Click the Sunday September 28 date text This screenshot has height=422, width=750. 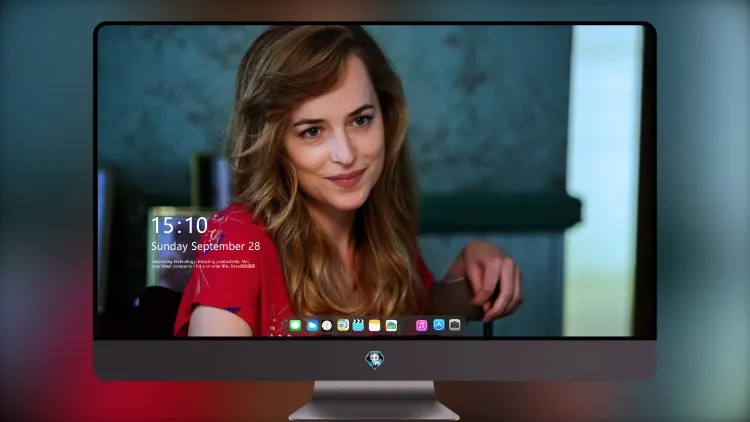pos(206,246)
